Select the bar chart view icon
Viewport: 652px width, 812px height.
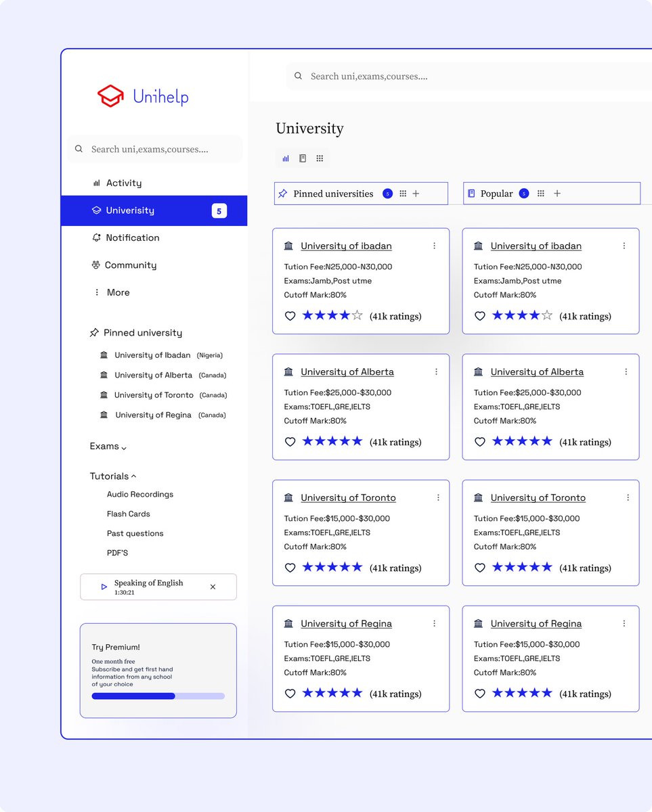click(x=285, y=158)
